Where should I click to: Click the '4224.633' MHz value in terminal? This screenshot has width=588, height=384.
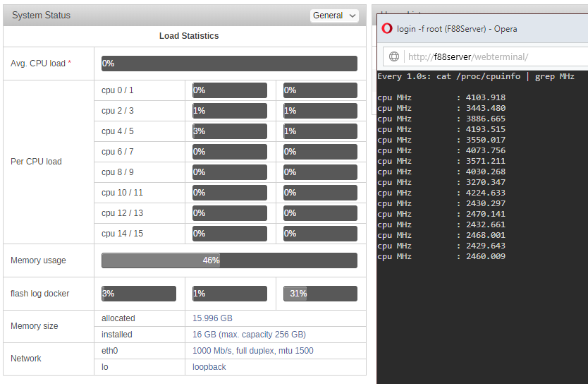[485, 193]
